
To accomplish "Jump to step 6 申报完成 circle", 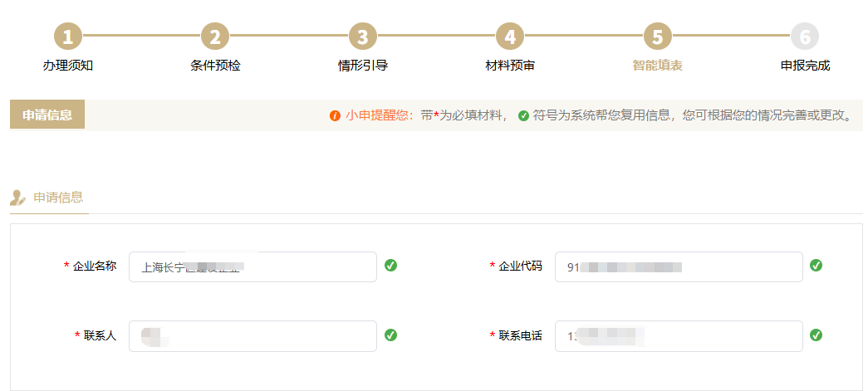I will point(804,36).
